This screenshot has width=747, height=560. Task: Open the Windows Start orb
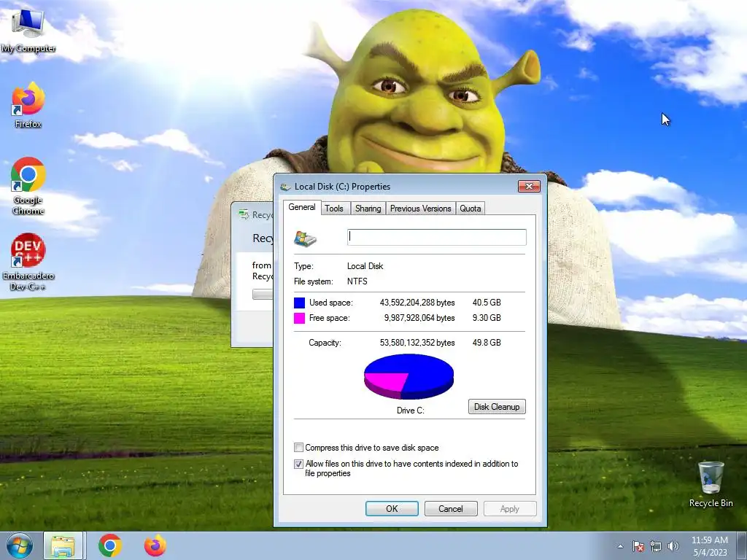(19, 545)
